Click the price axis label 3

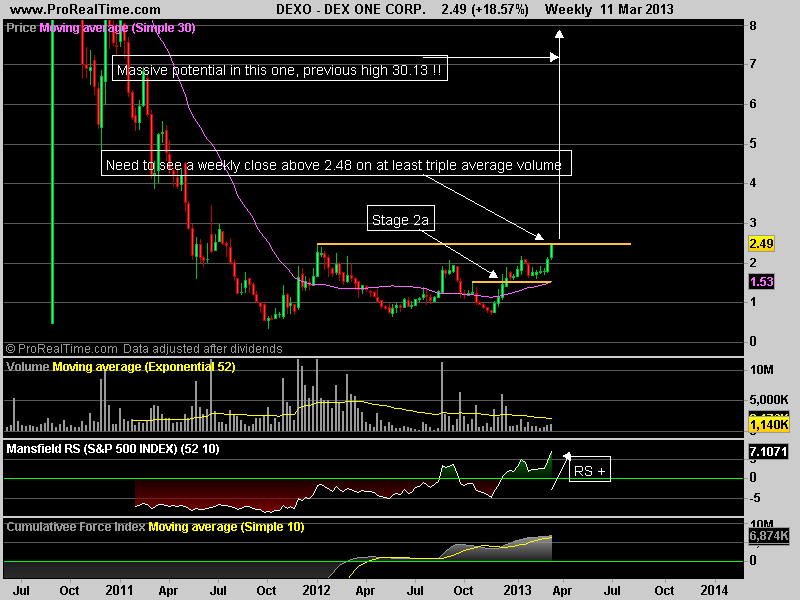click(x=753, y=223)
